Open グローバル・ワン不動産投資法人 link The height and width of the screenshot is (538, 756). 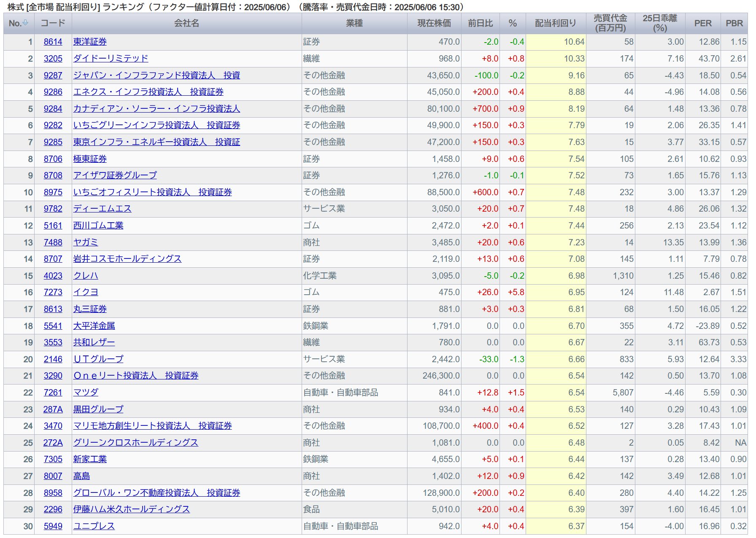tap(157, 492)
